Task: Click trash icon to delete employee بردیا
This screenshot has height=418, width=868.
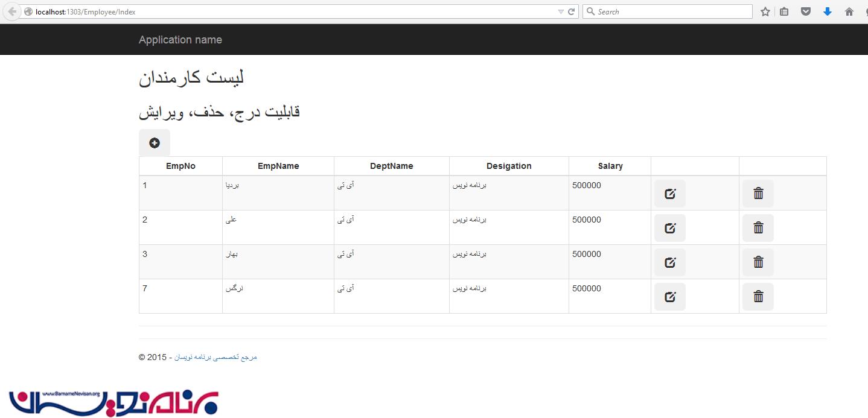Action: (x=758, y=193)
